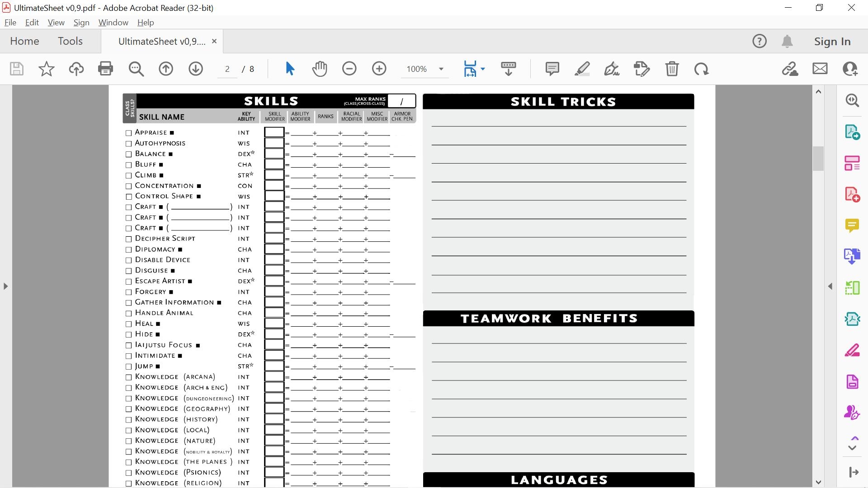Click the Sign In button
Viewport: 868px width, 488px height.
[832, 41]
